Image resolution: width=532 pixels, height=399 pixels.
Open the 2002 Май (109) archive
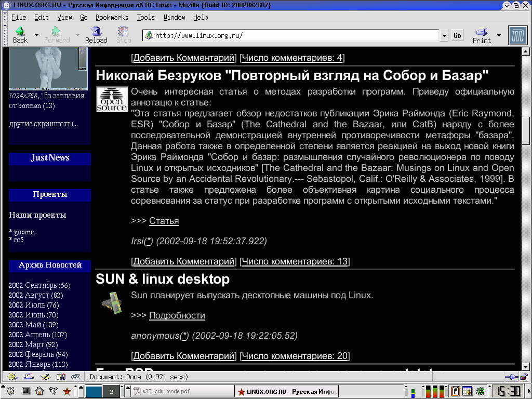click(33, 325)
